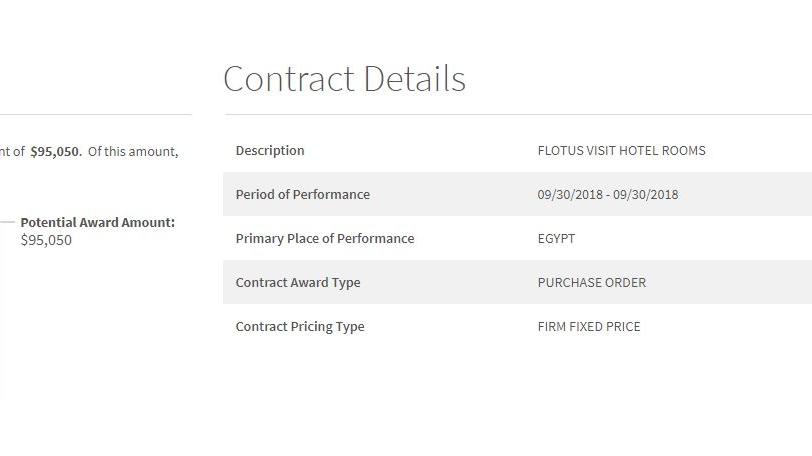Click the bold $95,050 amount in sentence
This screenshot has height=456, width=812.
[x=56, y=152]
